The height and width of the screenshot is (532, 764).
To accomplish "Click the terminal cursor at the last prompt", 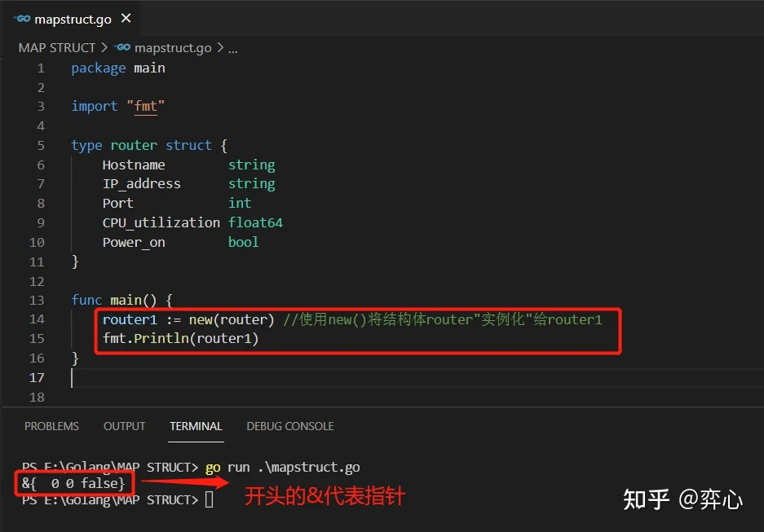I will [x=209, y=499].
